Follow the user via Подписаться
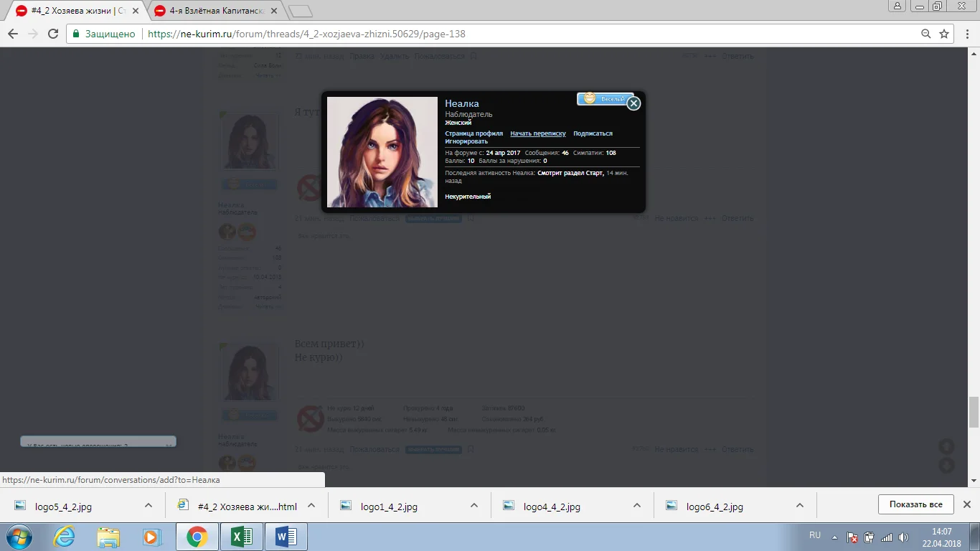Image resolution: width=980 pixels, height=551 pixels. 593,133
